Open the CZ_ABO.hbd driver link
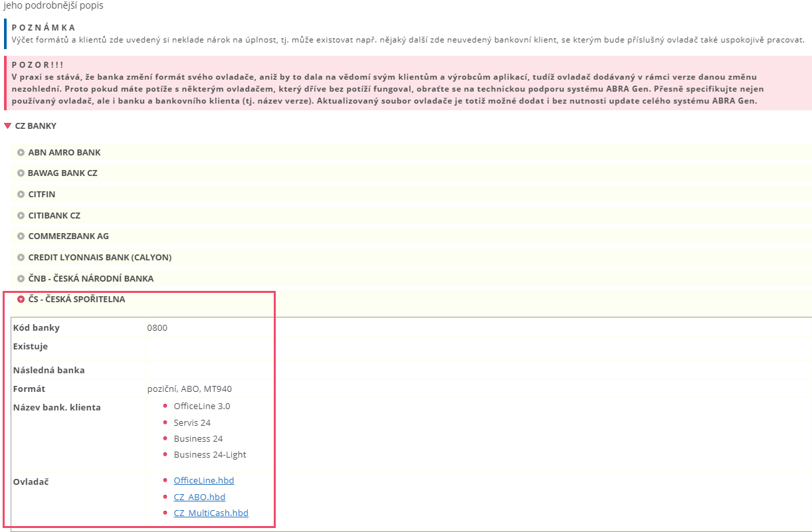Image resolution: width=812 pixels, height=532 pixels. 199,497
